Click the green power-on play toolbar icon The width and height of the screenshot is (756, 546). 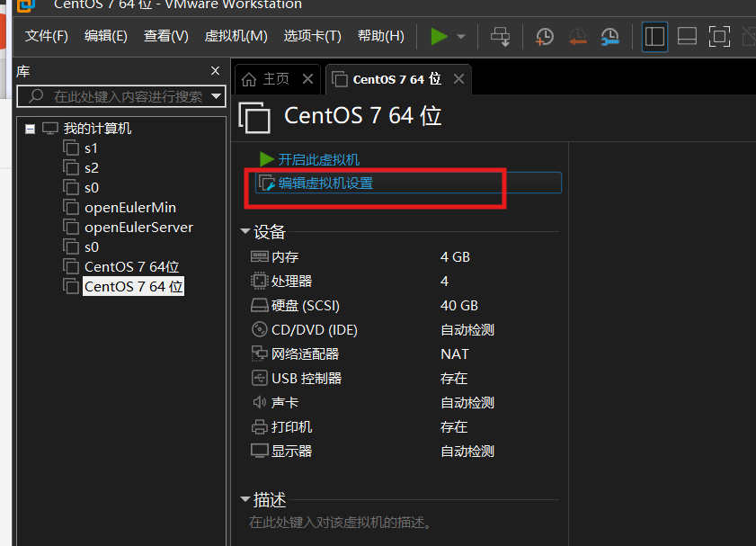tap(439, 37)
